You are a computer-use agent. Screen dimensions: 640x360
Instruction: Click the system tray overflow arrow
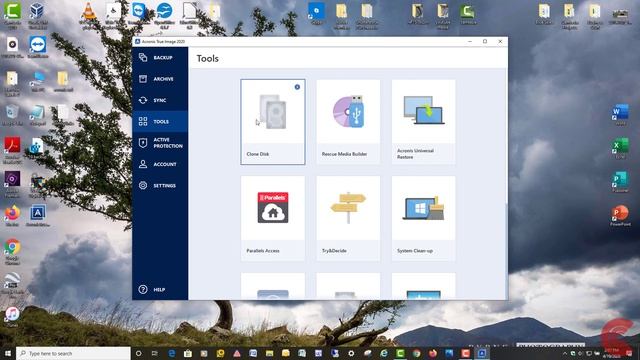click(x=565, y=353)
